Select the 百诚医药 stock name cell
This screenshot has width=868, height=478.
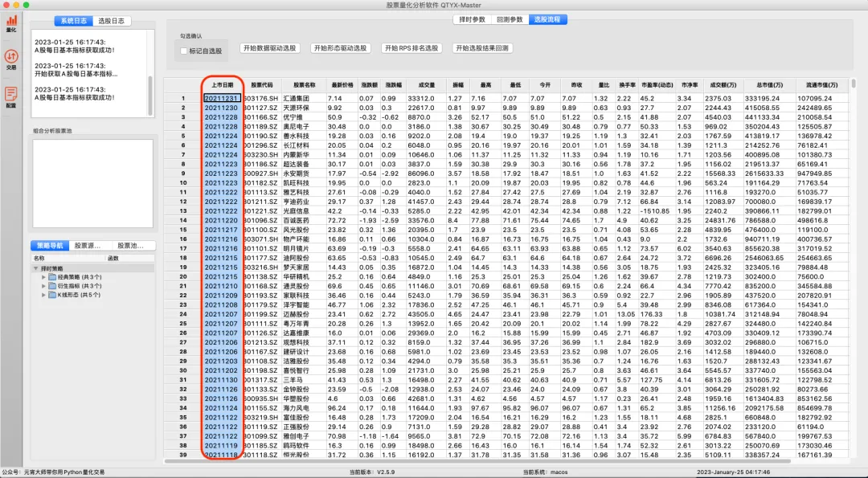coord(304,220)
